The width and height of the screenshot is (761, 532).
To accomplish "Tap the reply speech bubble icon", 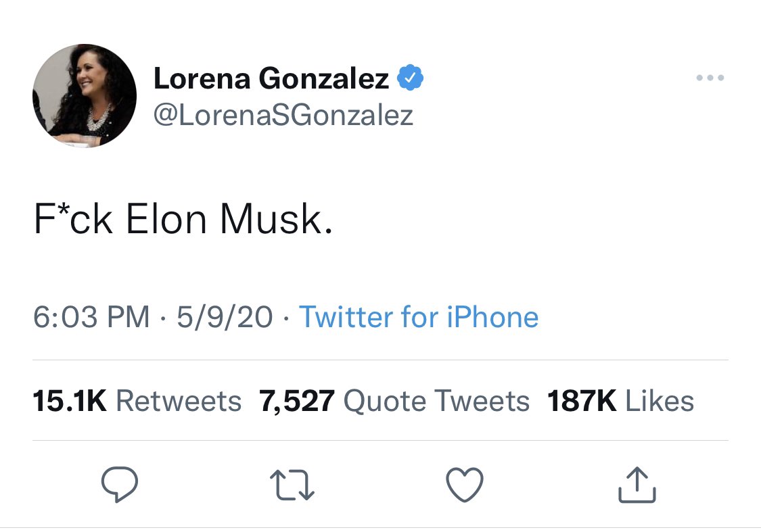I will (120, 485).
